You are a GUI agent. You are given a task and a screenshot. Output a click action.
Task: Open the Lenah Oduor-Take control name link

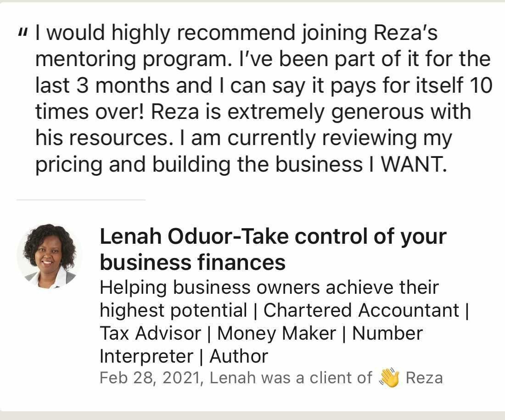point(273,237)
